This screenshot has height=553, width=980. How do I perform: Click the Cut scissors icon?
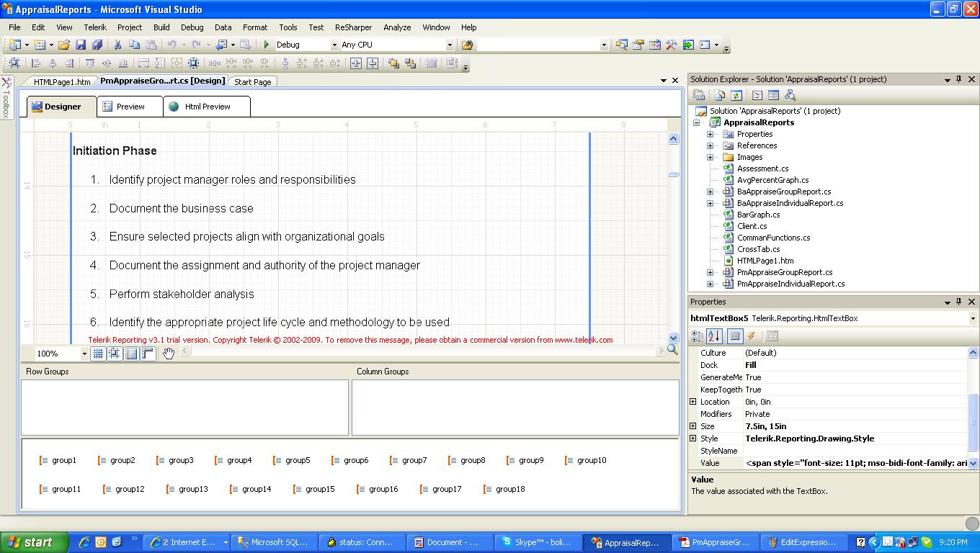click(x=117, y=45)
